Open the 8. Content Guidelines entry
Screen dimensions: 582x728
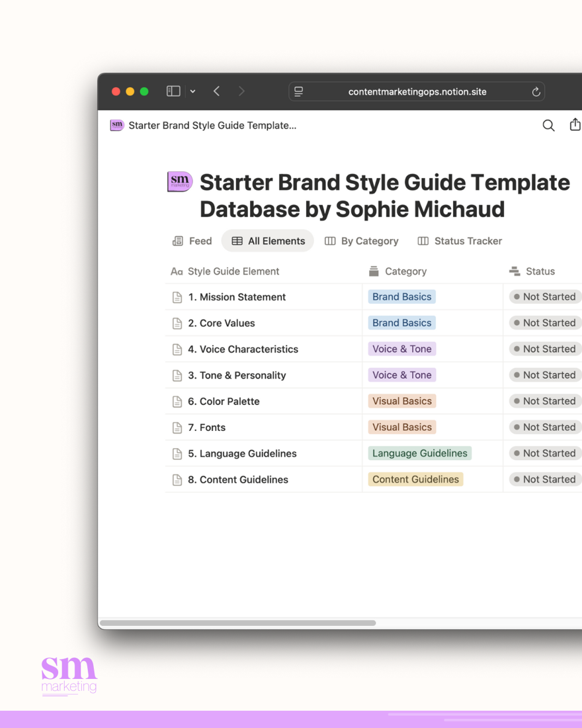click(x=237, y=480)
